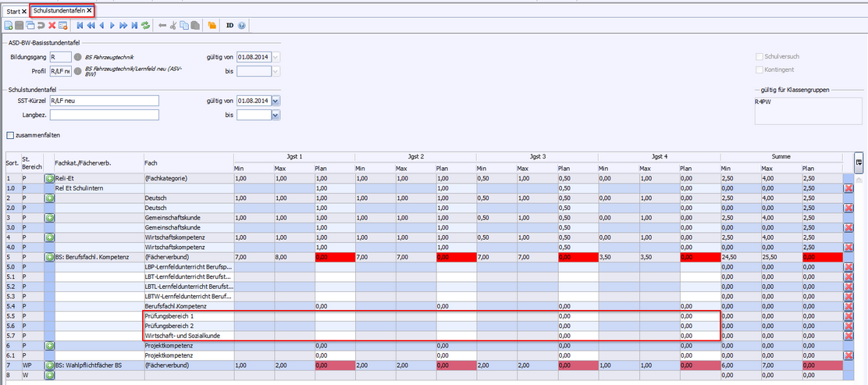Click the scissors cut icon

tap(173, 26)
